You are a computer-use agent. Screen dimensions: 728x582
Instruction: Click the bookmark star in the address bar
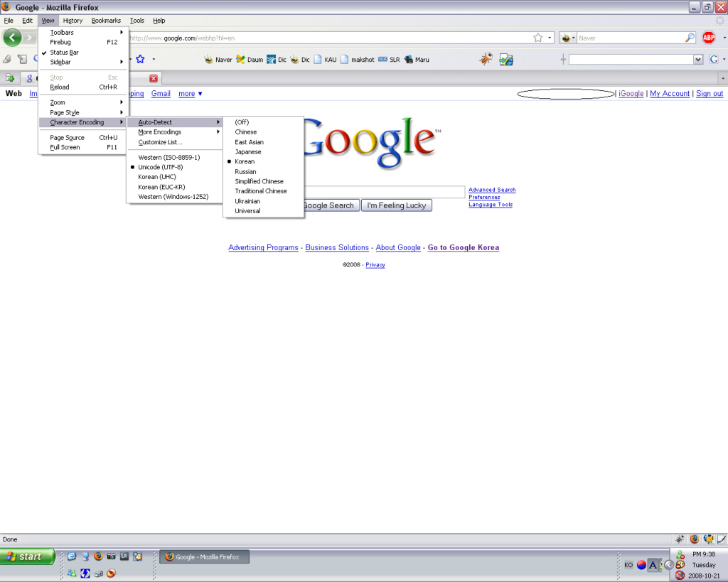coord(537,38)
